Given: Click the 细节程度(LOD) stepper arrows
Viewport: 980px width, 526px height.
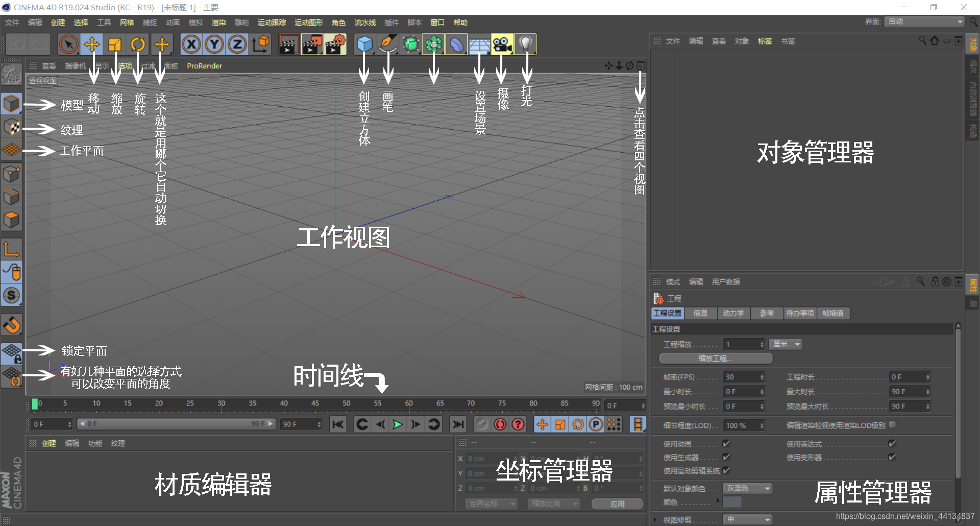Looking at the screenshot, I should pos(762,426).
